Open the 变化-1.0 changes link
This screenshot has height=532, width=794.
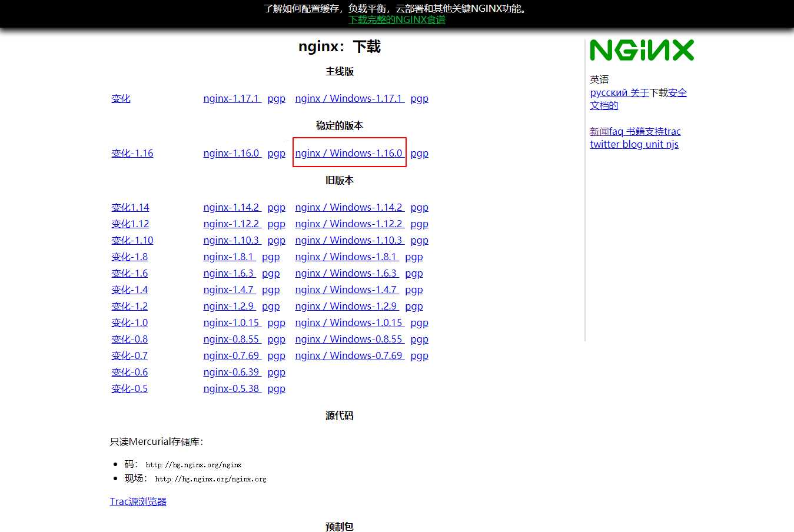point(129,322)
